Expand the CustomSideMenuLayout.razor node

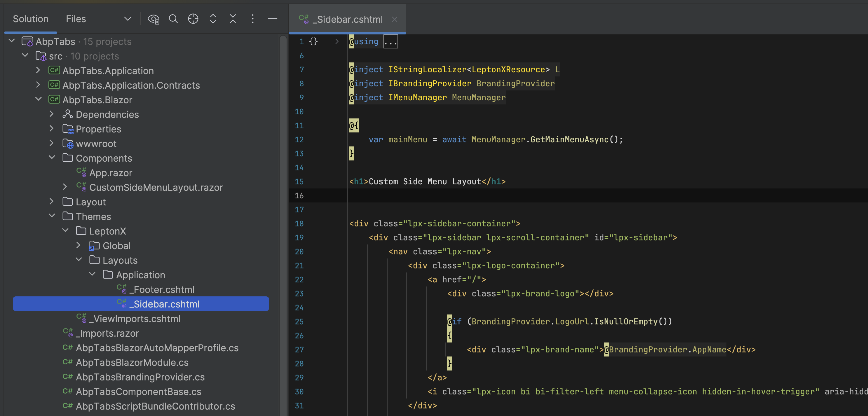pos(65,187)
